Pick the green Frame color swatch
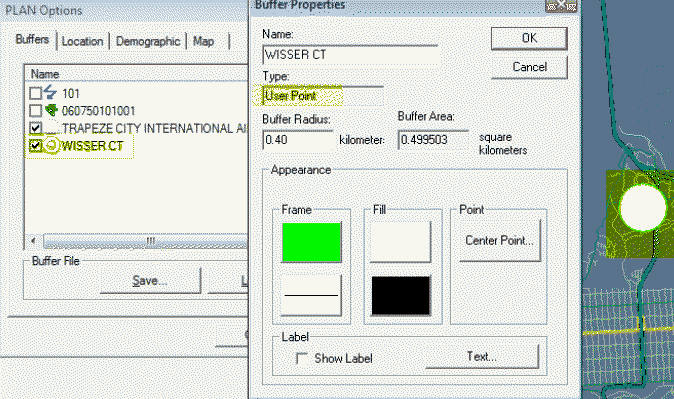Screen dimensions: 674x399 [312, 242]
